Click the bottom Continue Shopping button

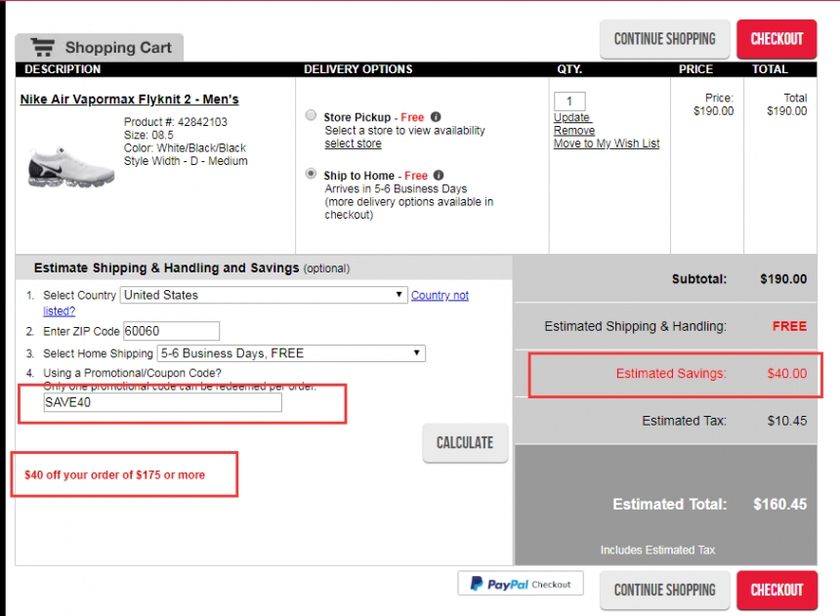(664, 590)
